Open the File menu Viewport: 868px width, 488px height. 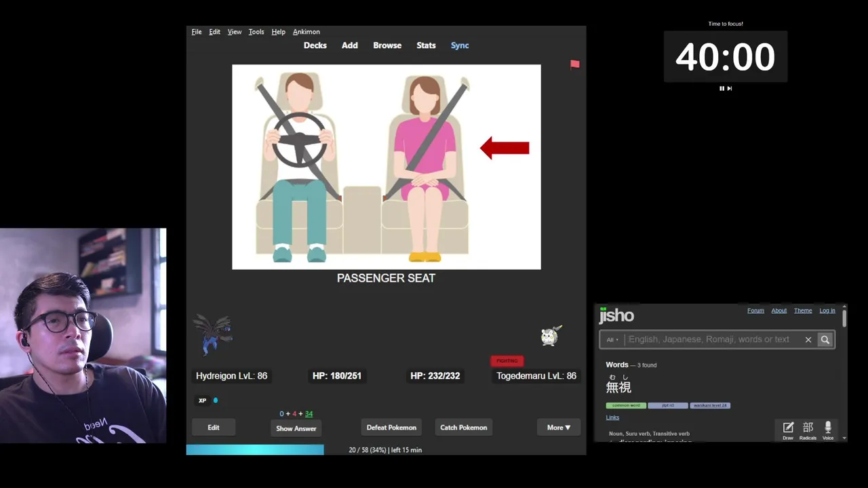[x=197, y=32]
